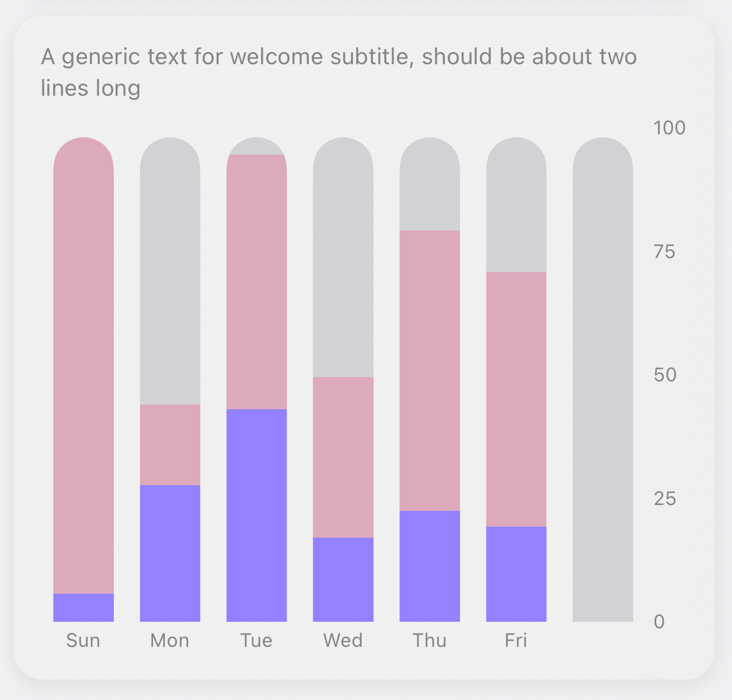The image size is (732, 700).
Task: Select Tuesday's purple bar segment
Action: tap(256, 515)
